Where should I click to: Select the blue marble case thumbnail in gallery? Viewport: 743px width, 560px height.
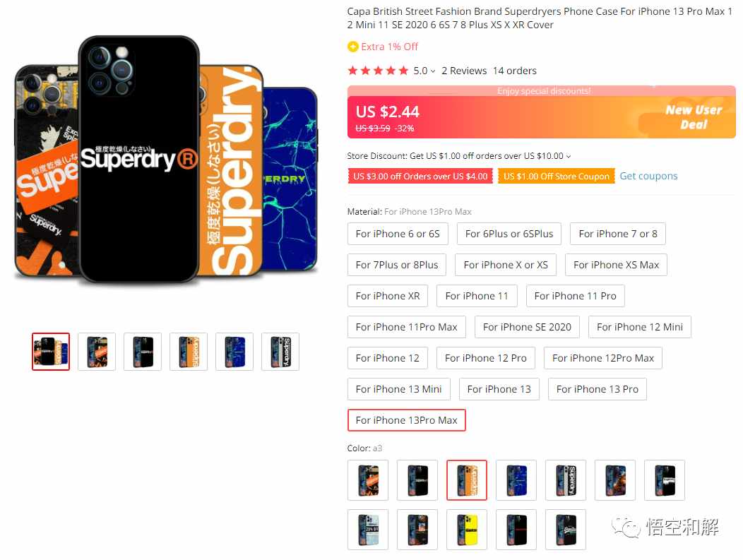point(234,352)
